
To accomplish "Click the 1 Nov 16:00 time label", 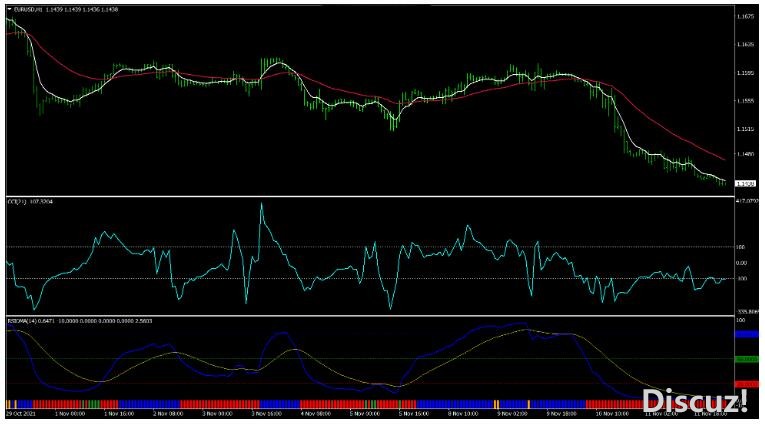I will click(119, 414).
